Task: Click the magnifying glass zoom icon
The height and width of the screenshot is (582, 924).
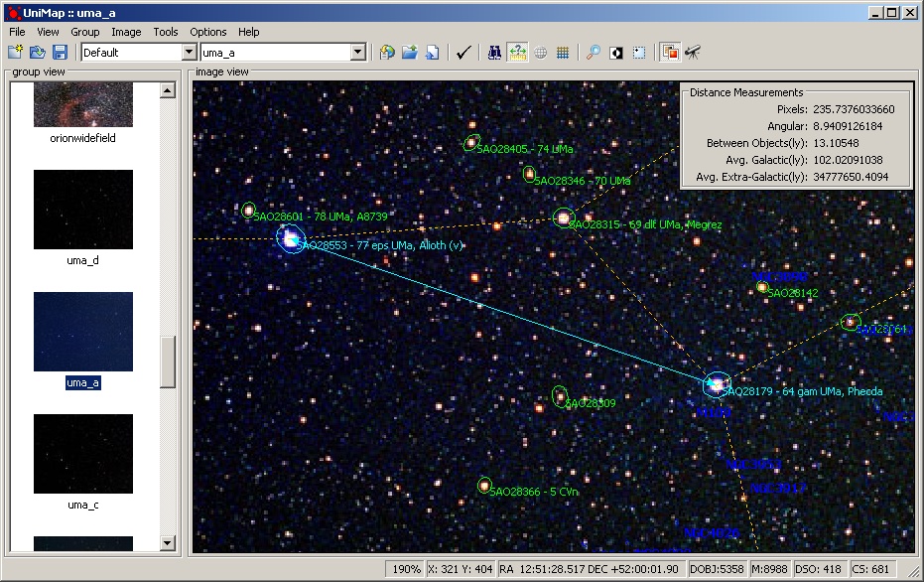Action: (x=594, y=53)
